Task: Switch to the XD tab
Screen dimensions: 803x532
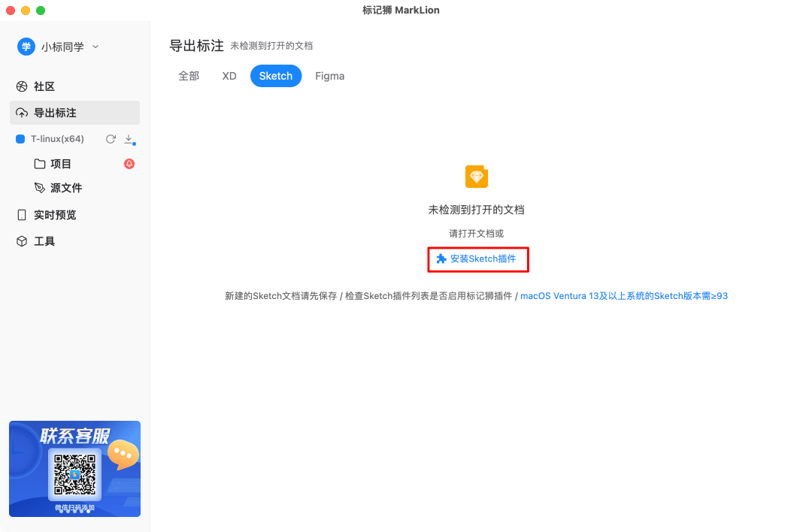Action: pos(229,77)
